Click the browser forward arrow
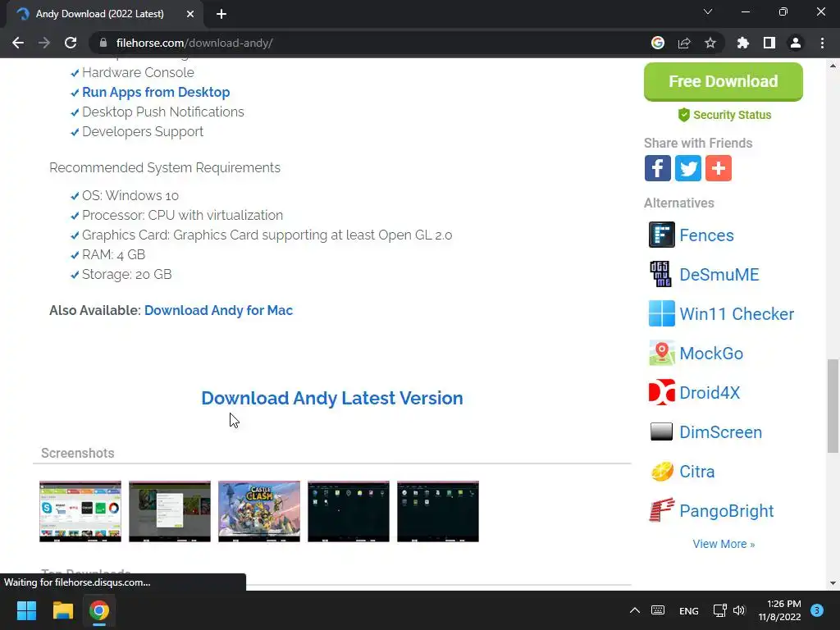This screenshot has width=840, height=630. pos(44,43)
